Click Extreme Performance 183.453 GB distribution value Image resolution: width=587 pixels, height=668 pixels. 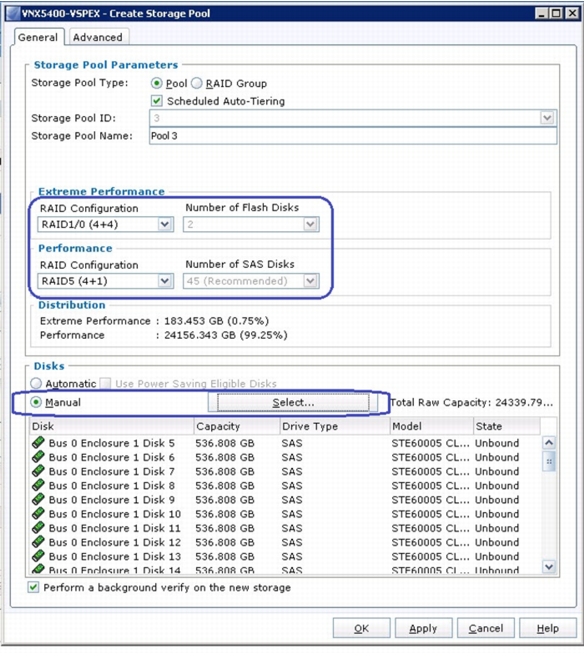[x=216, y=321]
